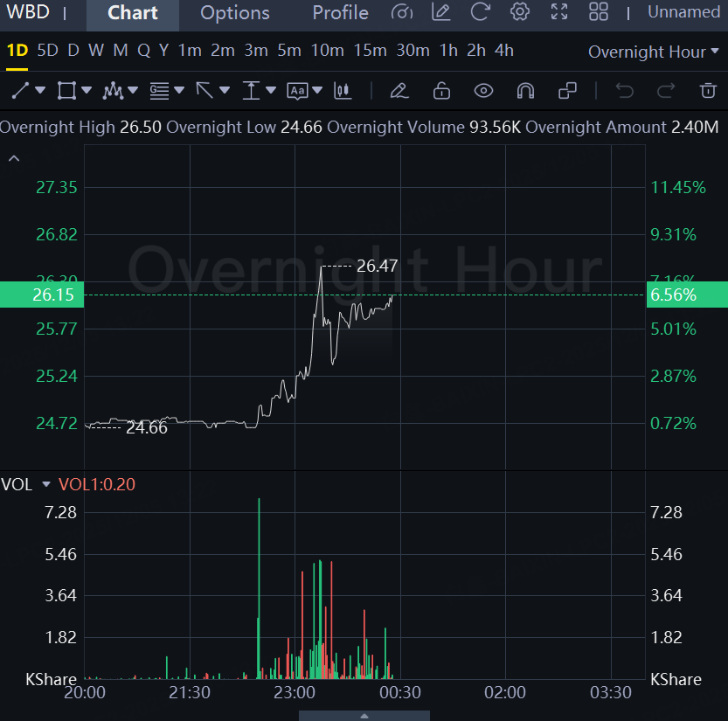Open the multi-chart grid layout icon
This screenshot has width=728, height=721.
(599, 12)
